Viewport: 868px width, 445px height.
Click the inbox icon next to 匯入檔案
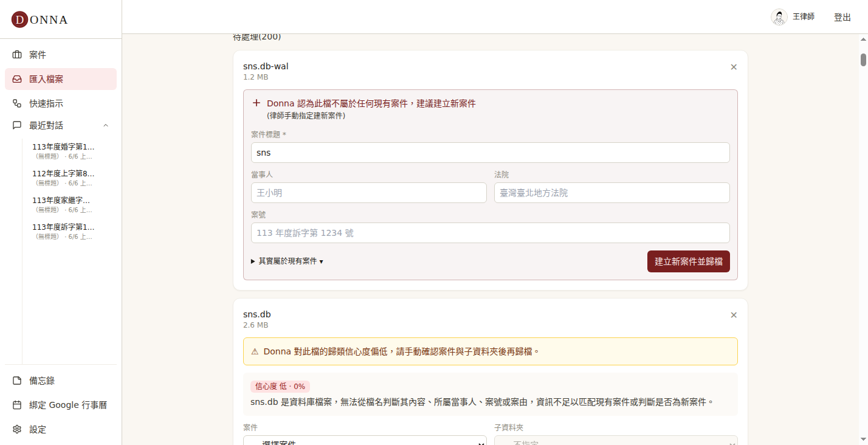click(x=17, y=79)
